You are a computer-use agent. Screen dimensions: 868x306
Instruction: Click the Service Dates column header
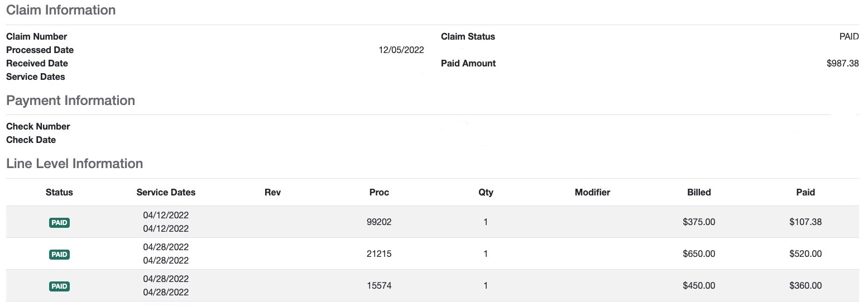point(166,192)
